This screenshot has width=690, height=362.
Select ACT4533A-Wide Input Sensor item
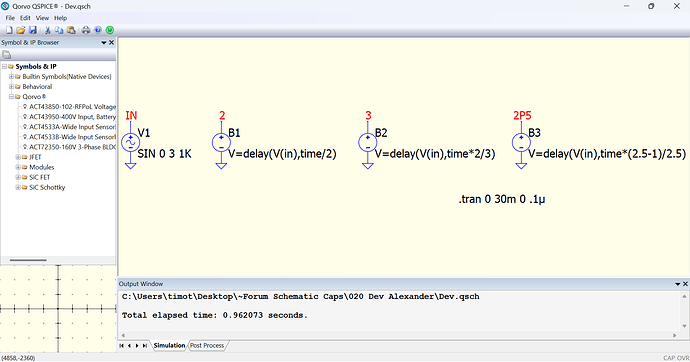[x=73, y=127]
